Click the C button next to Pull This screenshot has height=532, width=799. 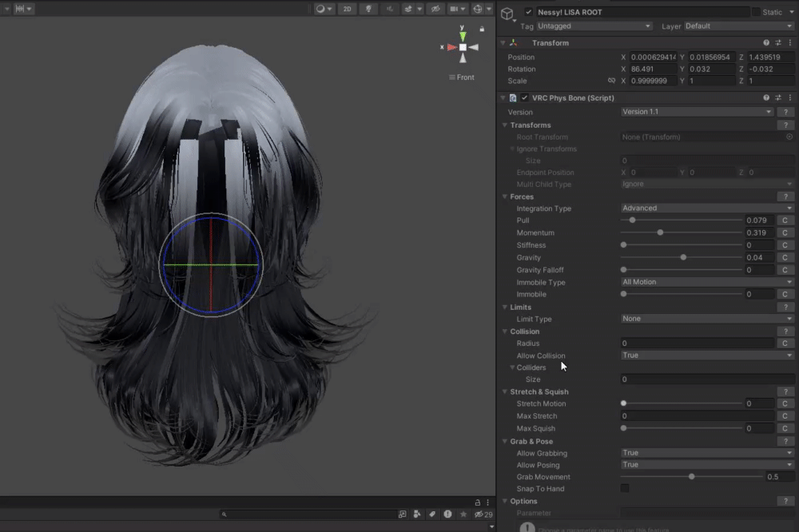click(x=785, y=220)
